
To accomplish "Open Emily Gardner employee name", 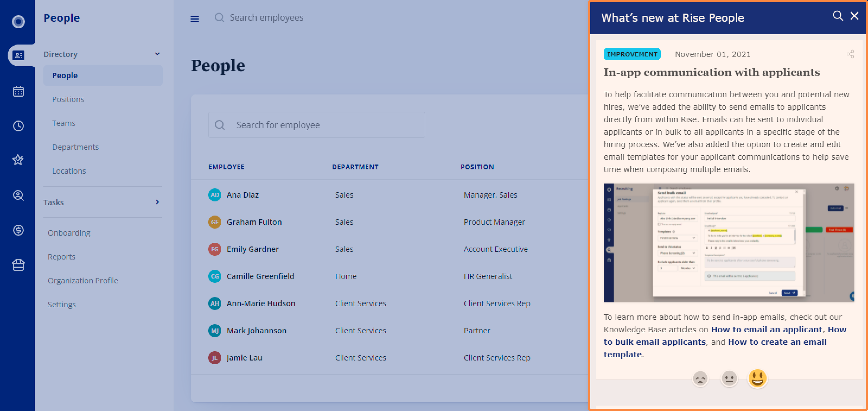I will (x=252, y=249).
